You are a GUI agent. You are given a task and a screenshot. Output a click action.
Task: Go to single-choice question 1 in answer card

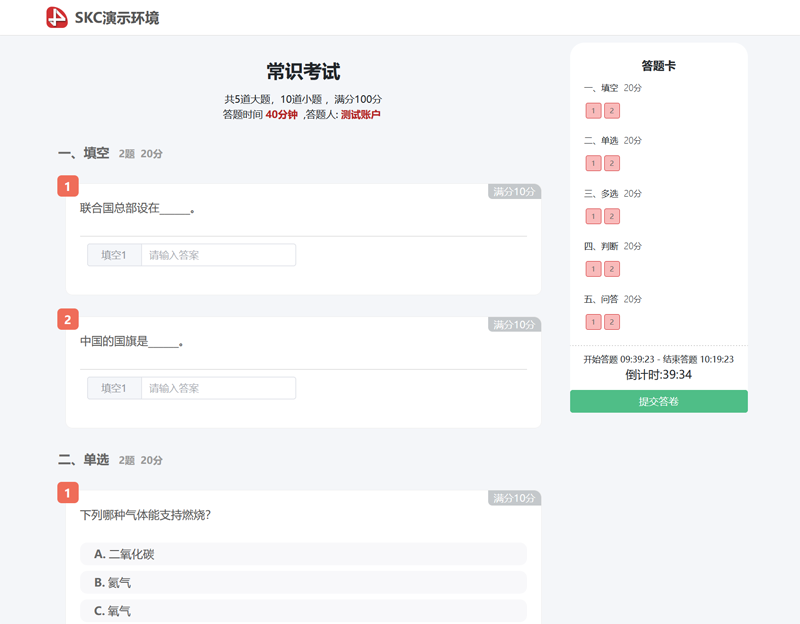tap(593, 163)
